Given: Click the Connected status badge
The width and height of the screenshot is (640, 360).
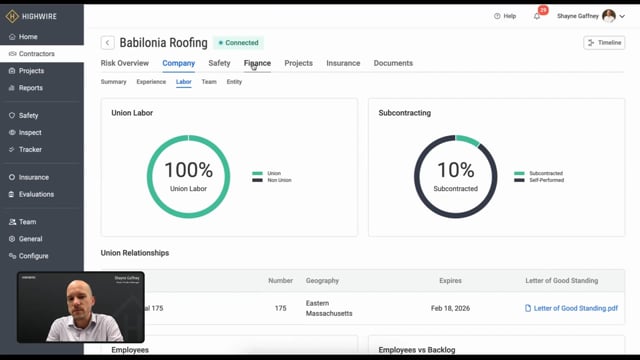Looking at the screenshot, I should [x=238, y=42].
